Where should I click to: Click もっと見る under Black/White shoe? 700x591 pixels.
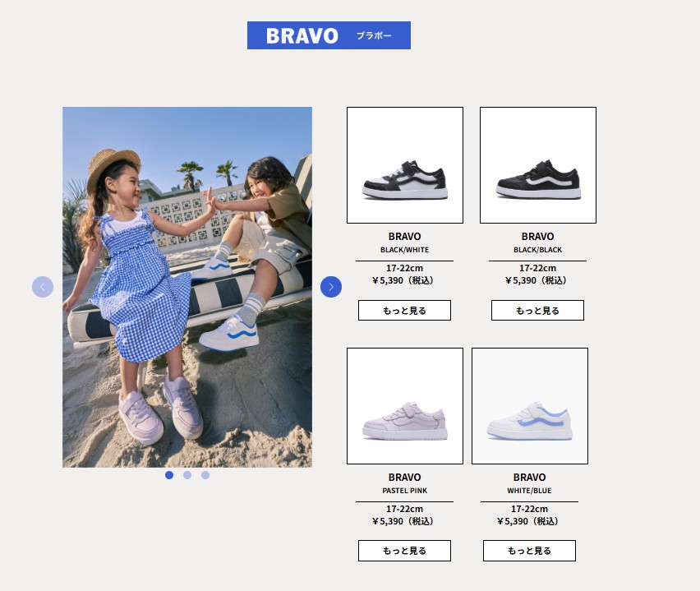(404, 311)
